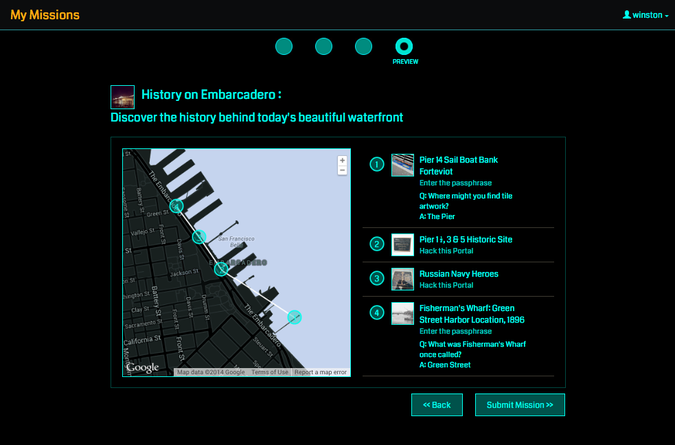
Task: Select the Preview step indicator
Action: 404,47
